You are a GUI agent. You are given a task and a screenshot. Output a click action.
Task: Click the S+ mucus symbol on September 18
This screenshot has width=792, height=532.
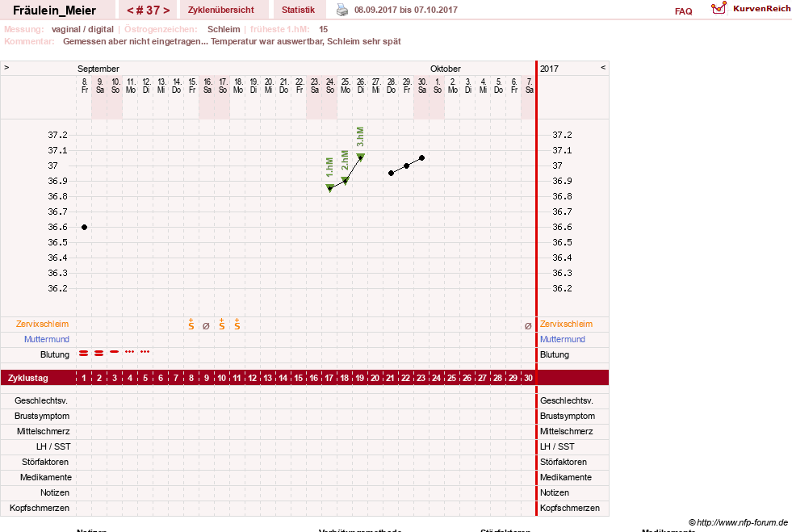237,325
